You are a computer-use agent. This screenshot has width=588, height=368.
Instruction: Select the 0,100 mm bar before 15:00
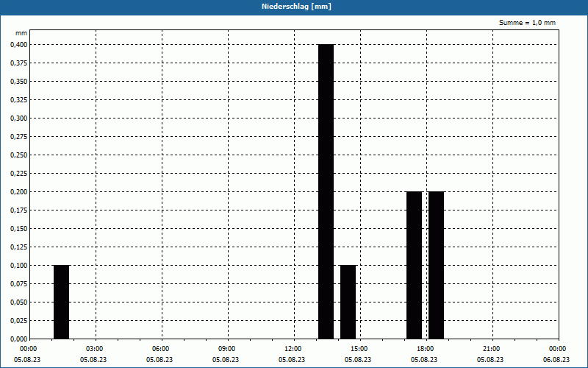point(348,302)
